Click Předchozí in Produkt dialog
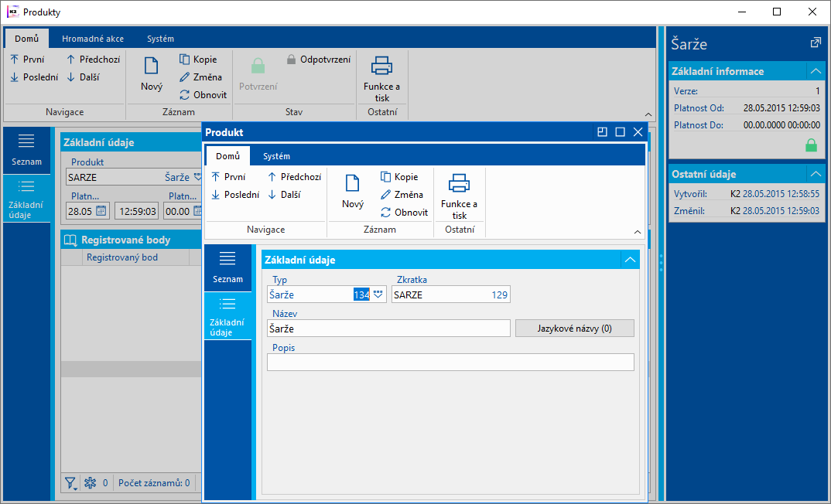Image resolution: width=831 pixels, height=504 pixels. pyautogui.click(x=294, y=177)
